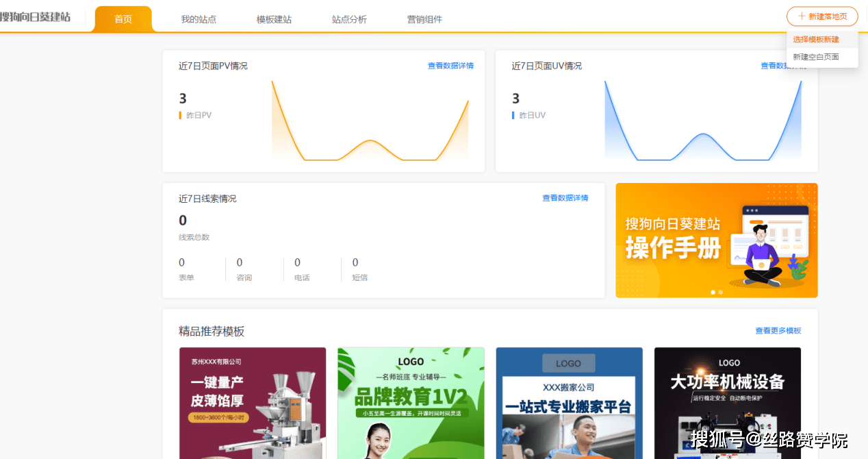Click the 精品推荐模板 heading
868x459 pixels.
coord(212,332)
